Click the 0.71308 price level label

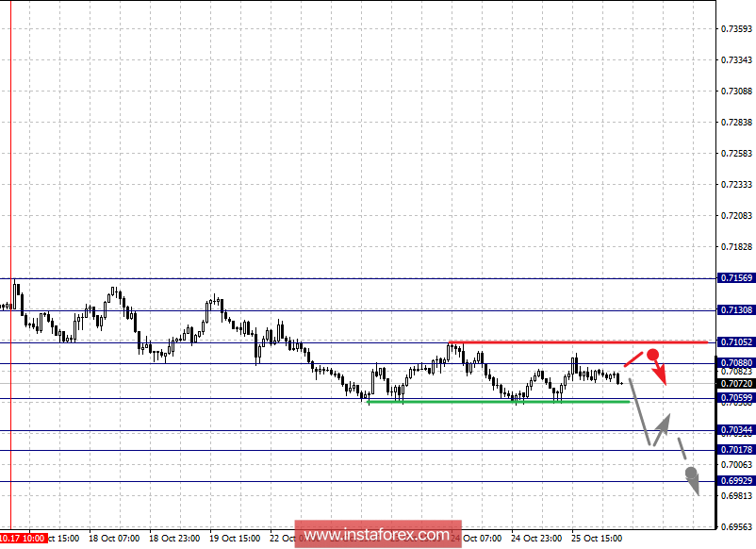(735, 310)
